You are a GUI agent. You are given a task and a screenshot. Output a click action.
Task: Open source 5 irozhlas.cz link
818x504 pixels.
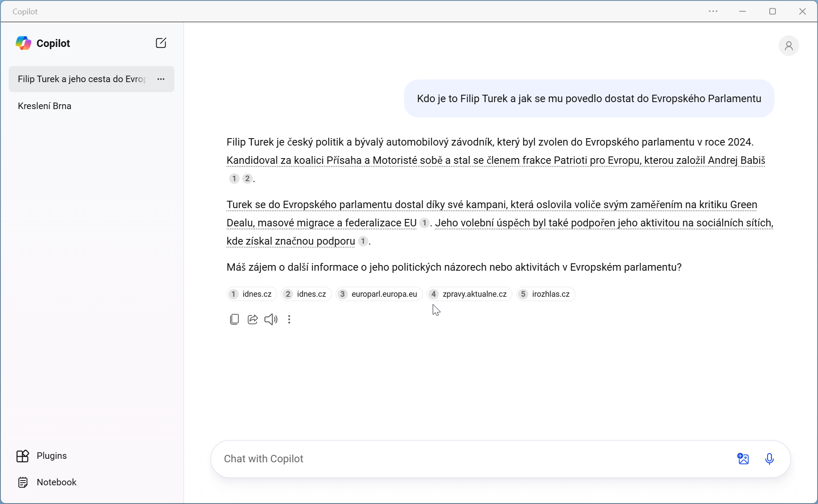(x=545, y=294)
